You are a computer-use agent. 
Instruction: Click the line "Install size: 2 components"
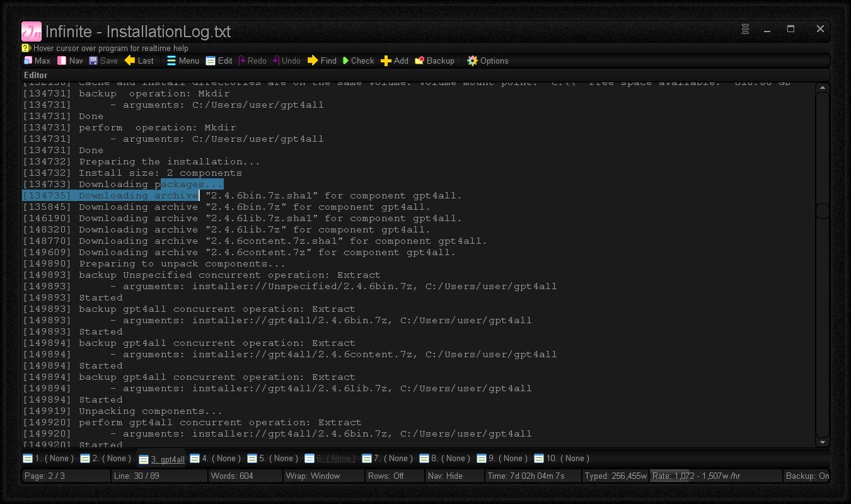tap(132, 173)
